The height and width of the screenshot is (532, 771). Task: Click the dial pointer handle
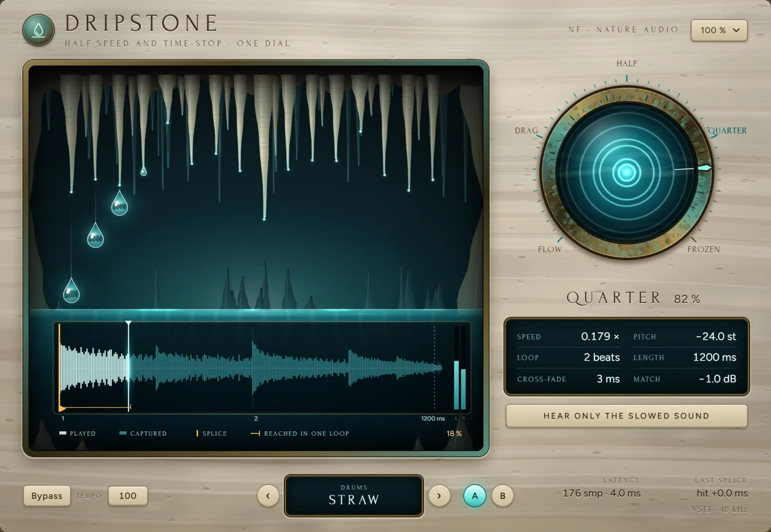[x=705, y=168]
